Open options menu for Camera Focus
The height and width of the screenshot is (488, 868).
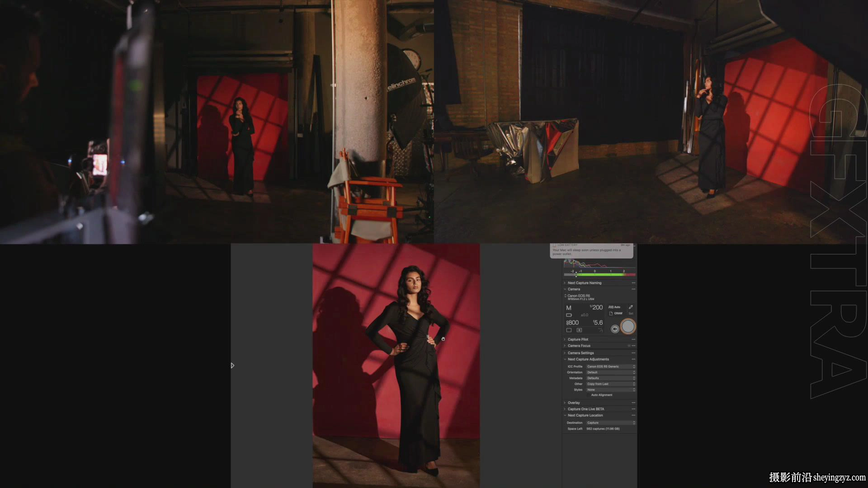633,346
